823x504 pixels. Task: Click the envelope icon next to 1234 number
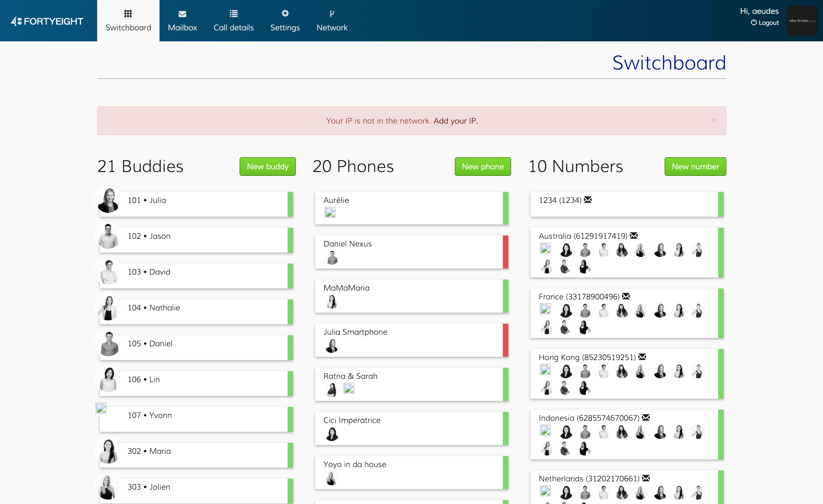coord(588,200)
